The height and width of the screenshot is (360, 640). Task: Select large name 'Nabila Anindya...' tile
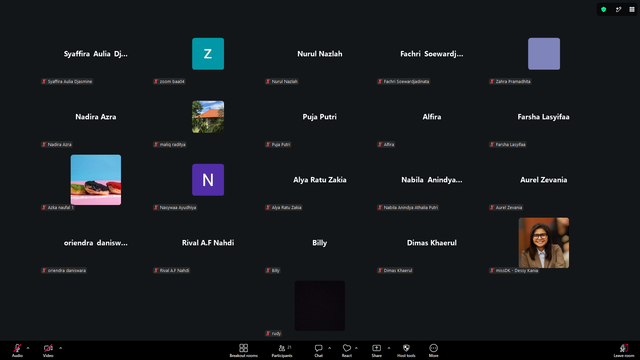coord(432,180)
